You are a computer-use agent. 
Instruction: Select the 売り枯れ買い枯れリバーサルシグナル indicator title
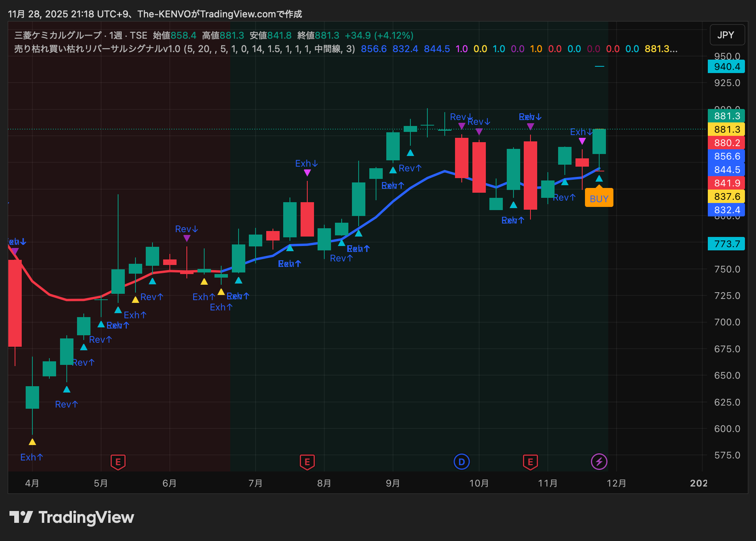click(x=97, y=49)
